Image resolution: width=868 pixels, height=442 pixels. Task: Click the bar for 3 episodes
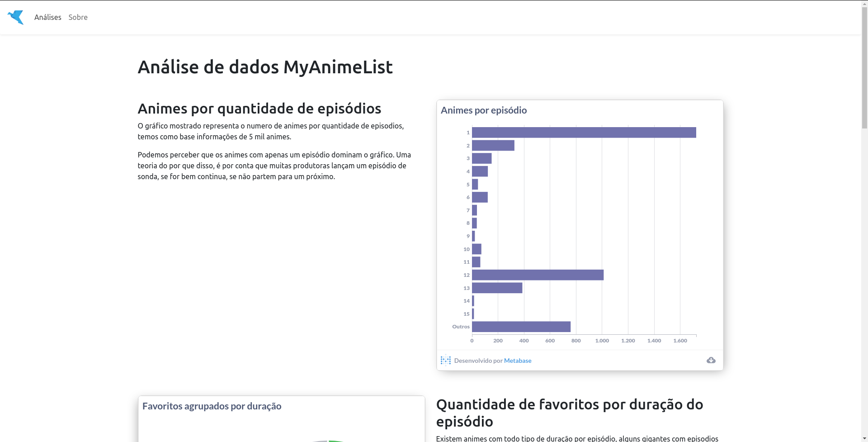(x=482, y=158)
